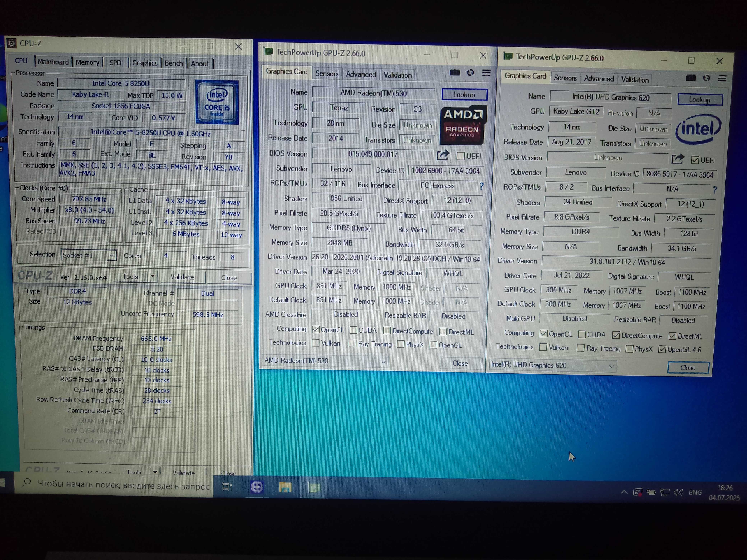Open battery icon in system tray
Screen dimensions: 747x560
pyautogui.click(x=651, y=492)
